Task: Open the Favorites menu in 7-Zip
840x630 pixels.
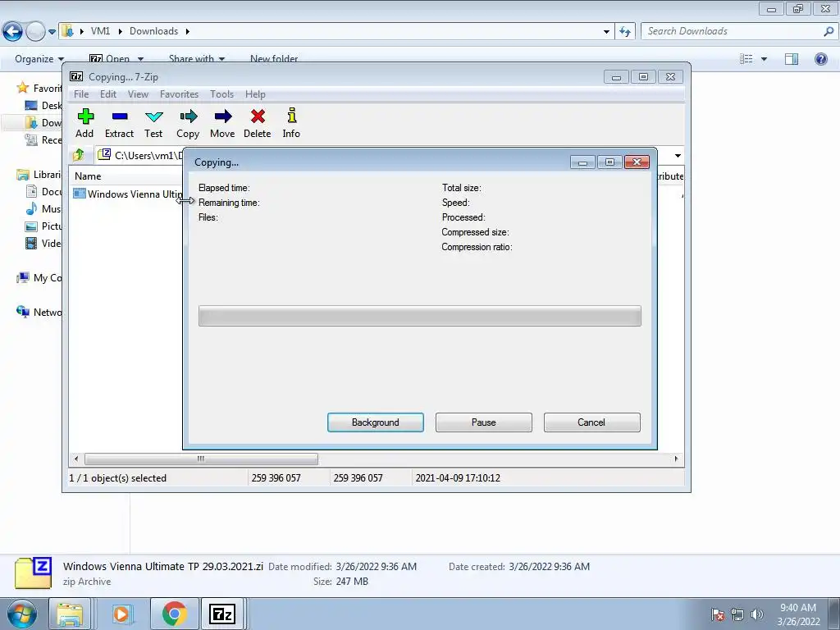Action: [x=180, y=94]
